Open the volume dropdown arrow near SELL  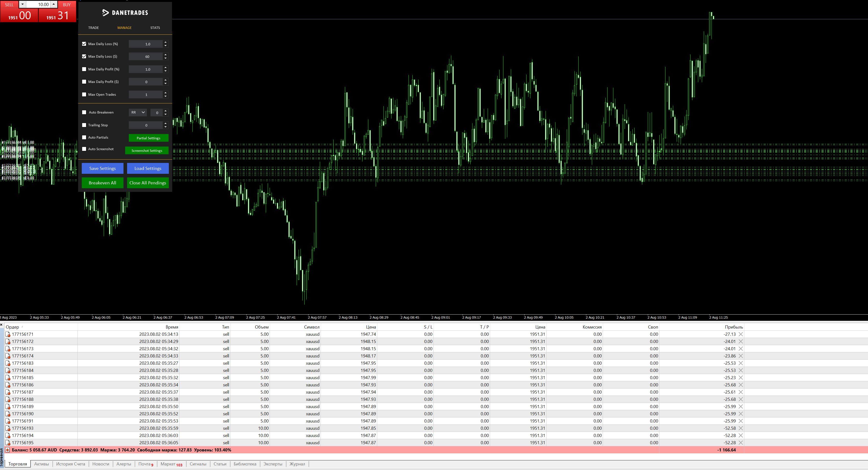click(22, 4)
